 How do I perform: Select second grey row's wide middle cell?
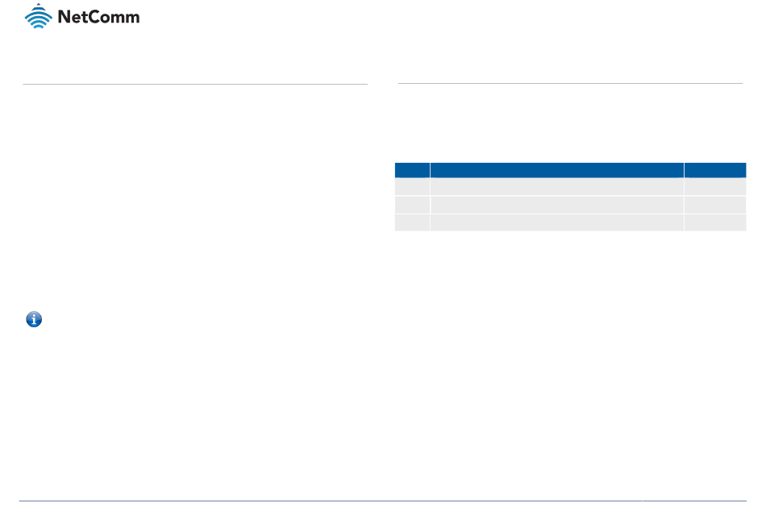click(x=557, y=205)
